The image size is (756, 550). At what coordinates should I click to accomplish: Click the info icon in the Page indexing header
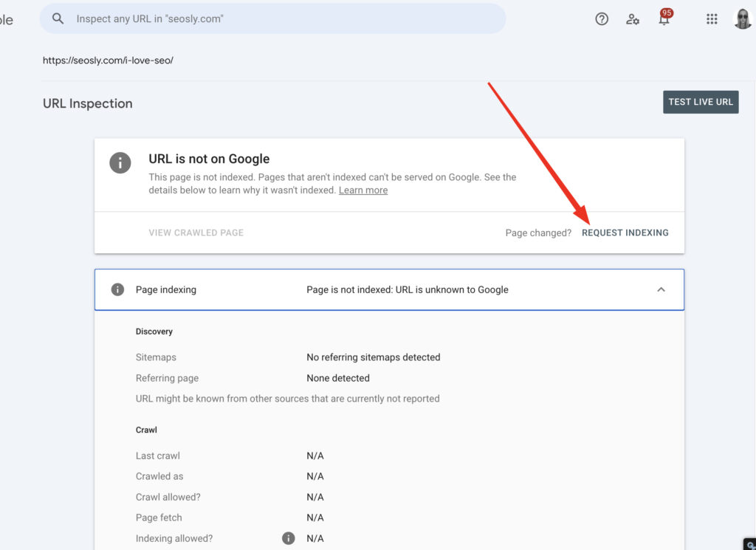[117, 289]
